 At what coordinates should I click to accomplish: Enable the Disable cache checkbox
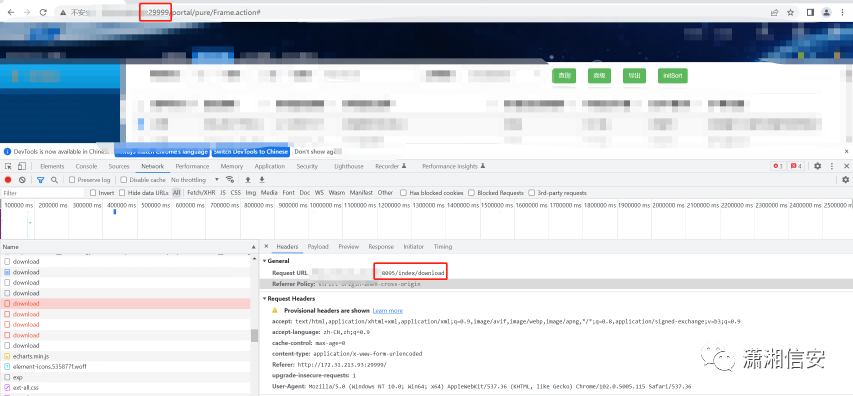pos(123,180)
